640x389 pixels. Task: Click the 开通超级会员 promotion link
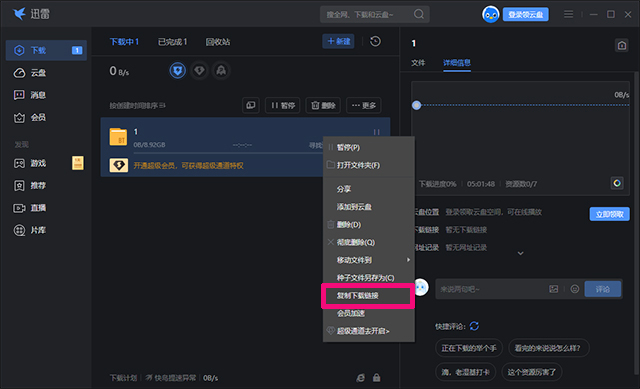pos(189,165)
